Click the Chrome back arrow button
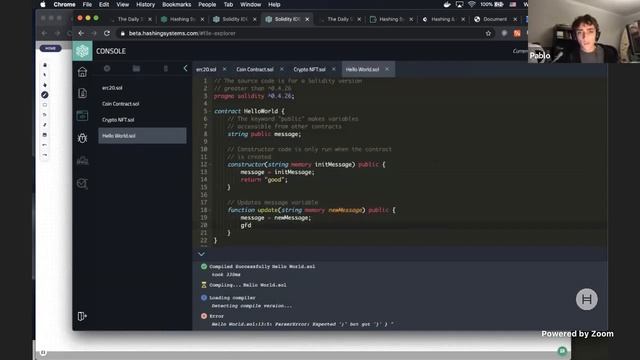Viewport: 640px width, 360px height. (x=81, y=33)
